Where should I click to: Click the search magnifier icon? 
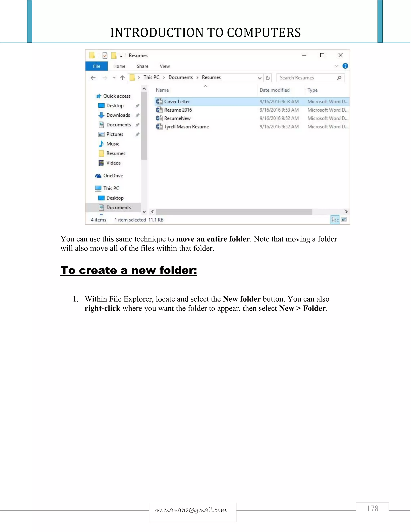[x=339, y=78]
